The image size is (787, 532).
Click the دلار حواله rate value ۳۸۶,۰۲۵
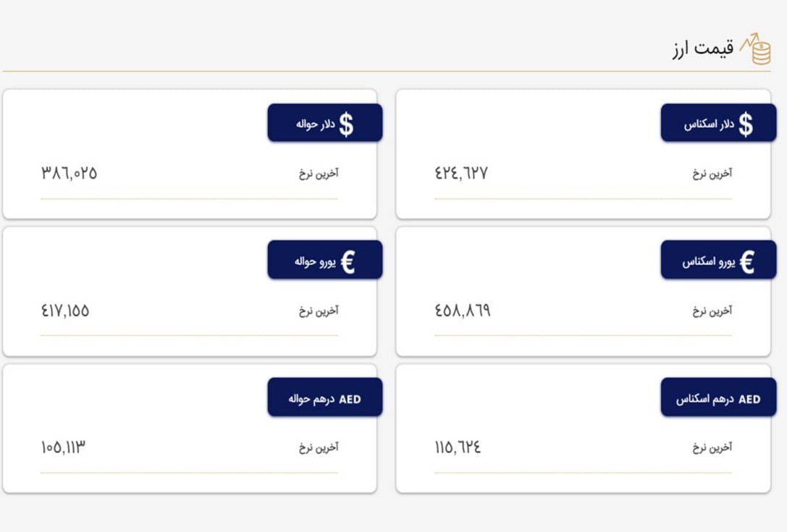70,173
